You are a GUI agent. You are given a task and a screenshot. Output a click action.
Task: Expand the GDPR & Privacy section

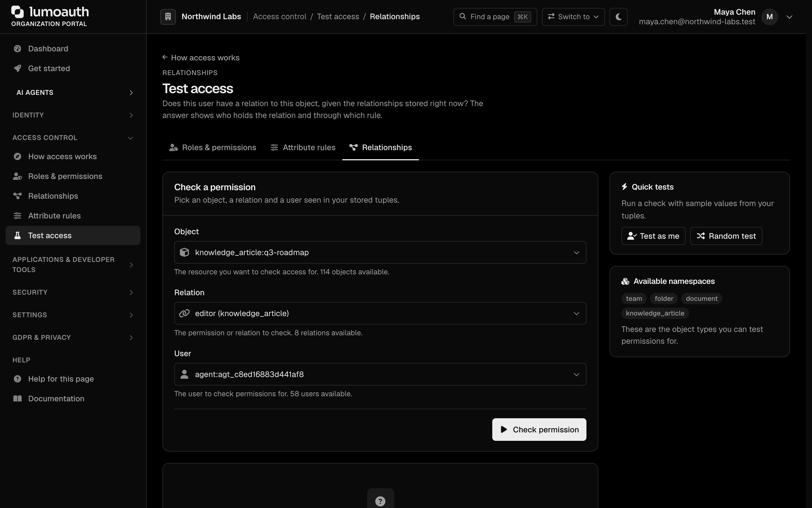coord(73,337)
